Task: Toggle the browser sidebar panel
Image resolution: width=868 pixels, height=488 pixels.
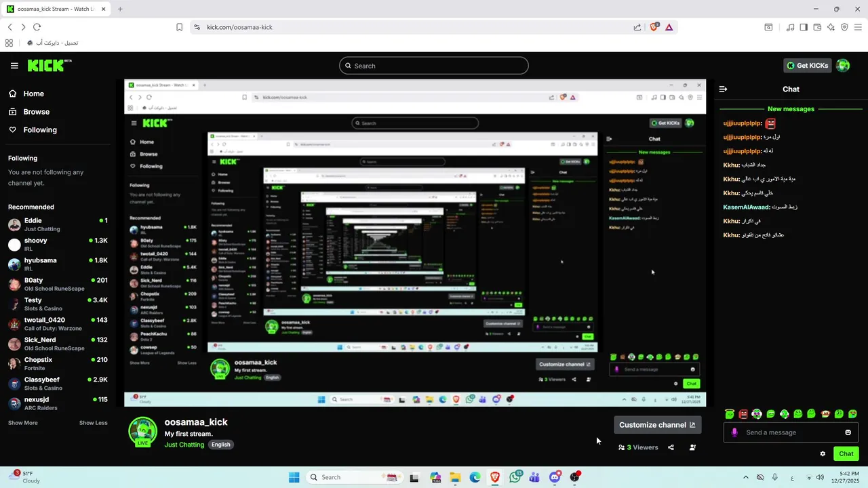Action: pyautogui.click(x=804, y=27)
